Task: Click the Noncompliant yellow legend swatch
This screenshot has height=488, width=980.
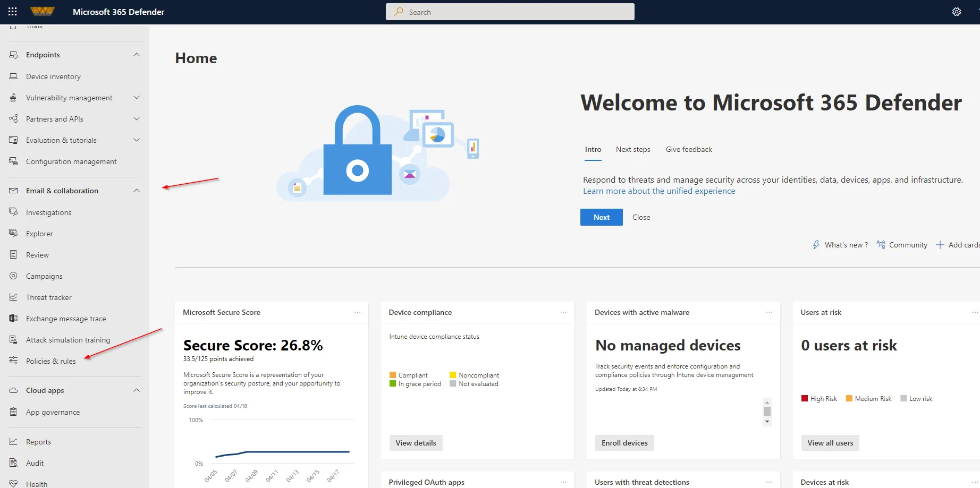Action: [x=453, y=375]
